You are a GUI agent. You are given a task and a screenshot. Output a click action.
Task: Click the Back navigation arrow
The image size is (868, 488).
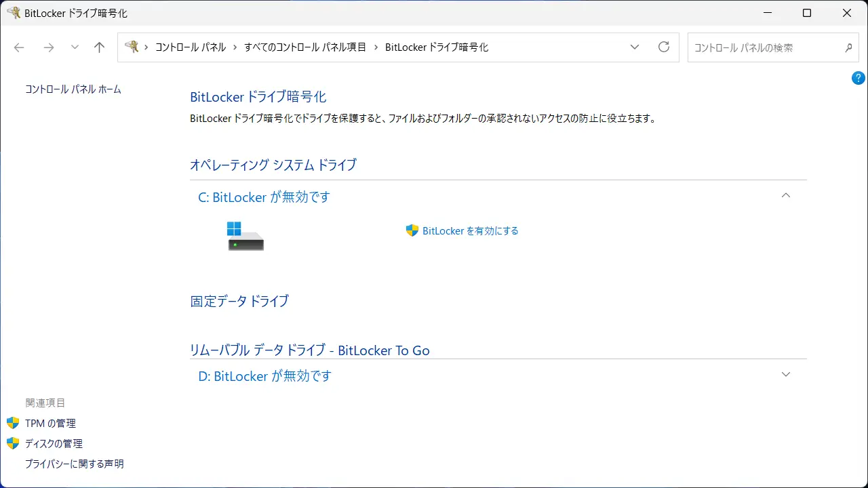19,47
